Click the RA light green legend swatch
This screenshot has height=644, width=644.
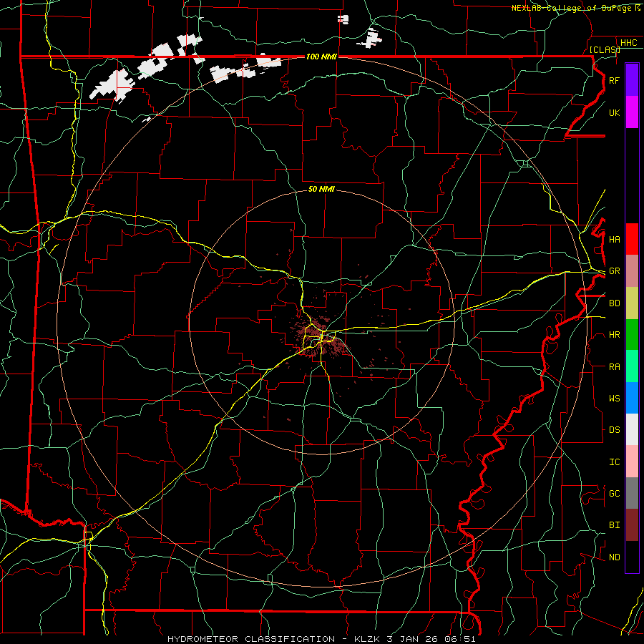[632, 366]
